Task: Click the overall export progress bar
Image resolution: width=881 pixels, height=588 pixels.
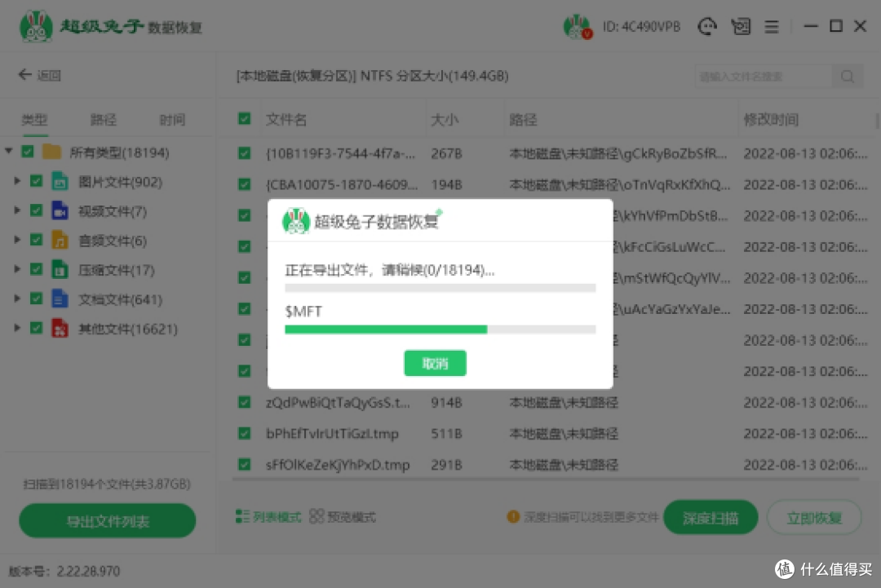Action: click(x=440, y=288)
